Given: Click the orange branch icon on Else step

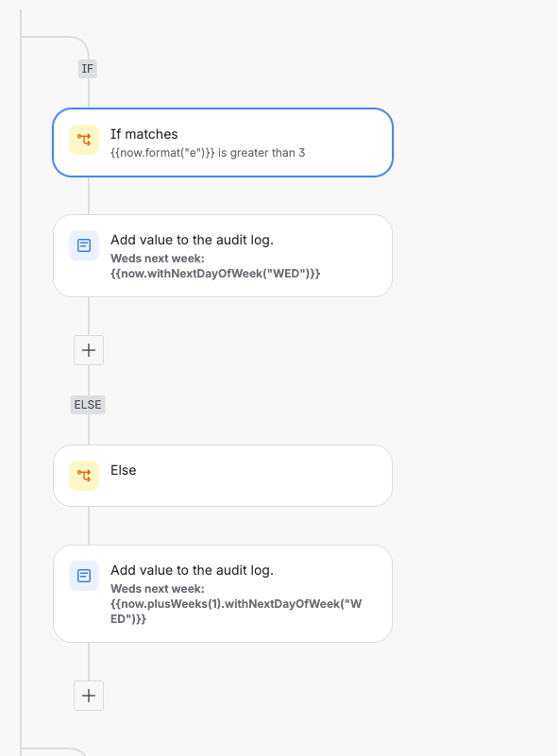Looking at the screenshot, I should point(84,476).
